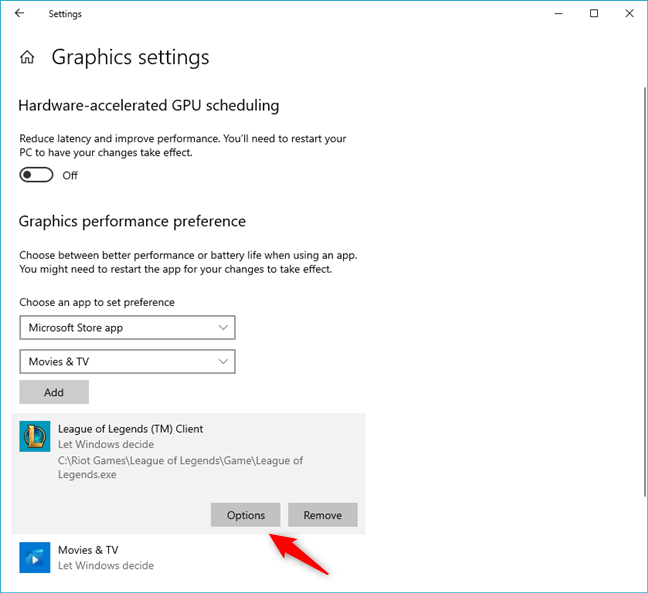648x593 pixels.
Task: Minimize the Settings window
Action: pos(558,14)
